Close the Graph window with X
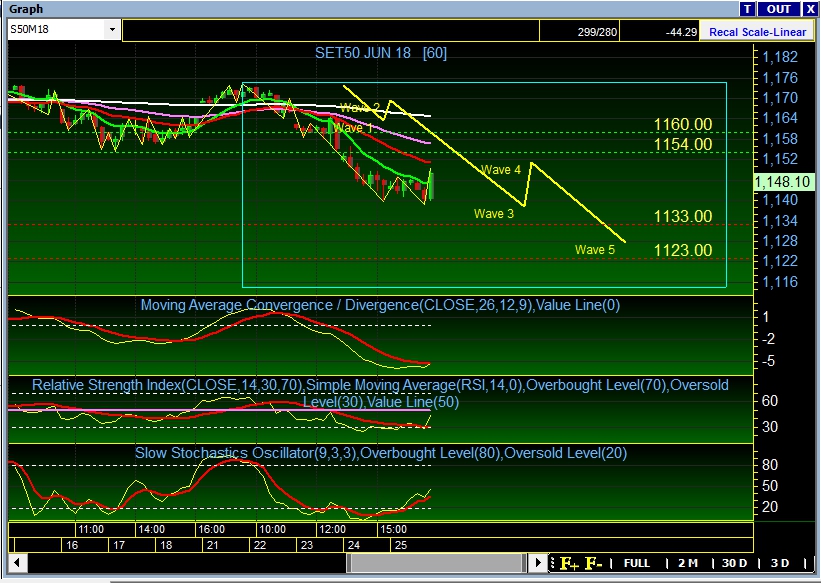This screenshot has width=821, height=583. click(809, 9)
